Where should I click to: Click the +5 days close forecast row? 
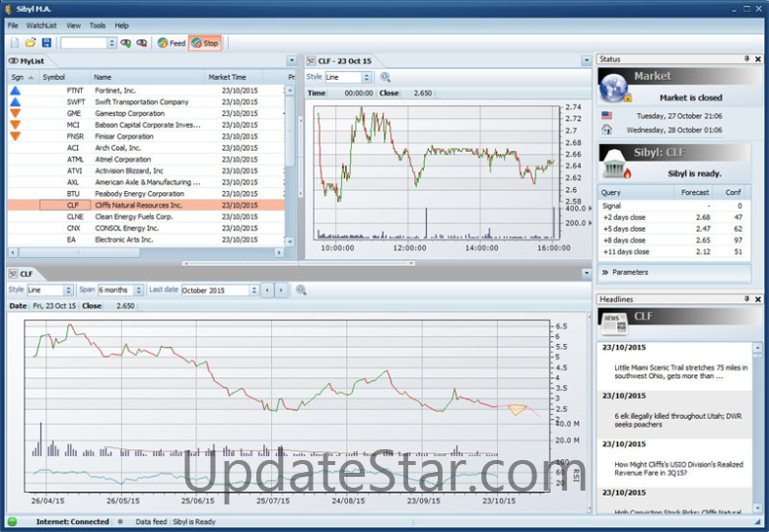[x=672, y=229]
